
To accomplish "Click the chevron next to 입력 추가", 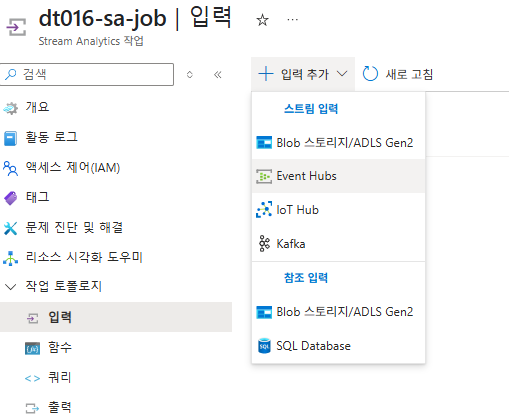I will pyautogui.click(x=342, y=74).
